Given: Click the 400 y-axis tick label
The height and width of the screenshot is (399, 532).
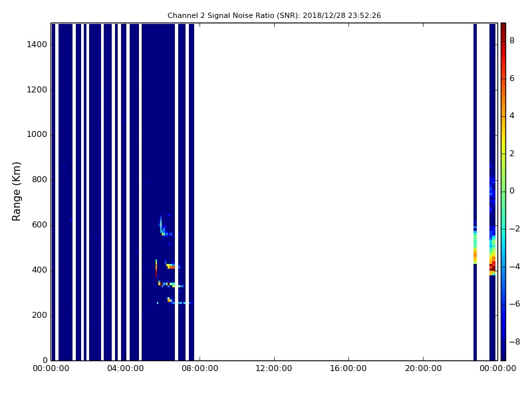Looking at the screenshot, I should 39,270.
